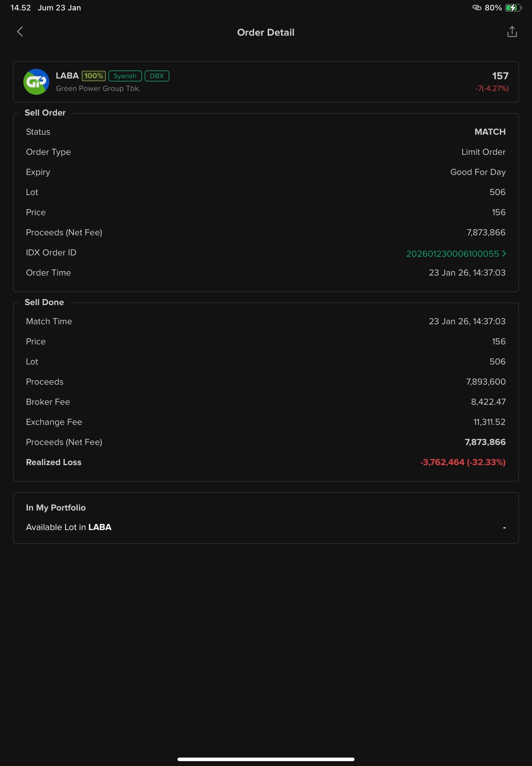Expand IDX Order ID chevron arrow

pos(504,253)
